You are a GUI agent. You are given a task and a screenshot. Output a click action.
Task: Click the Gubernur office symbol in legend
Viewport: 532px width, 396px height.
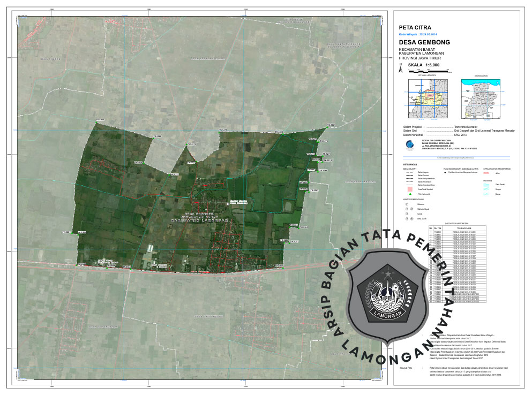pyautogui.click(x=406, y=204)
